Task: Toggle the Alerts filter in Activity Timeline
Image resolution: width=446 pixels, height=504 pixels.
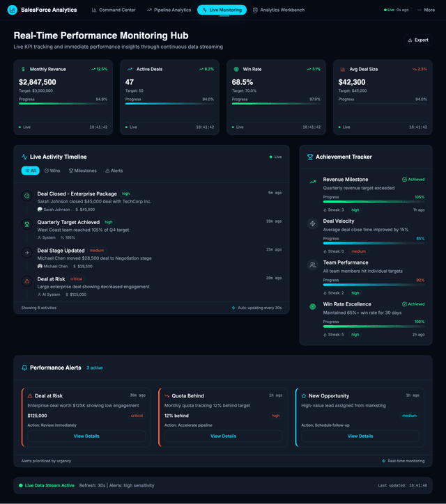Action: (114, 171)
